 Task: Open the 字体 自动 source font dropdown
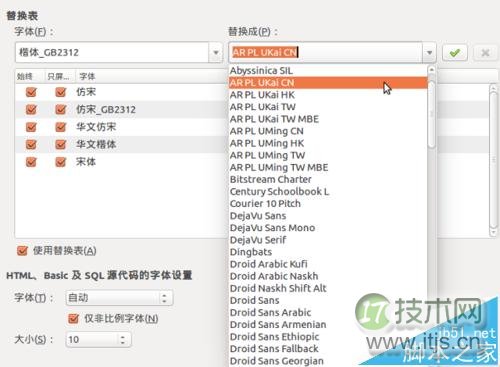(x=120, y=298)
